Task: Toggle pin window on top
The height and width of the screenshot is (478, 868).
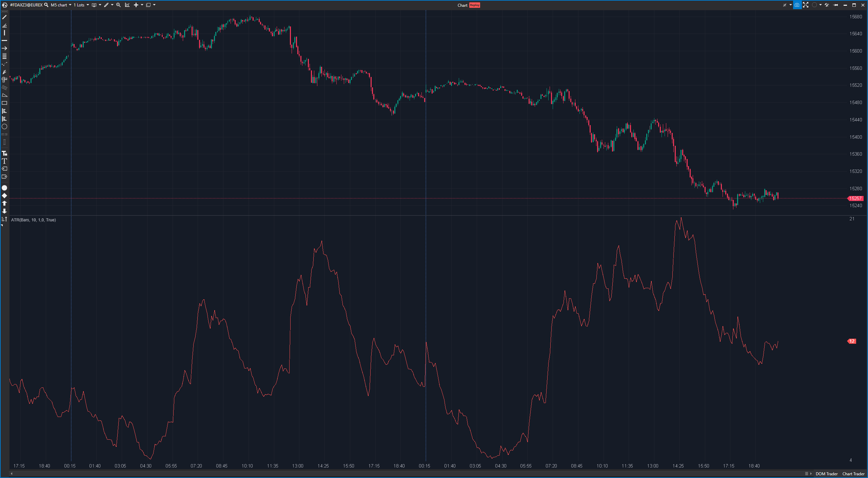Action: click(836, 5)
